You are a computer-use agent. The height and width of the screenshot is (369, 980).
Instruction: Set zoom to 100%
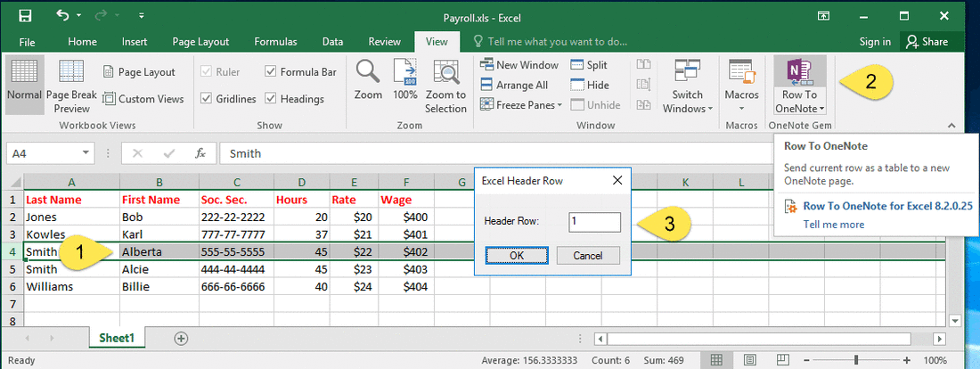coord(405,79)
